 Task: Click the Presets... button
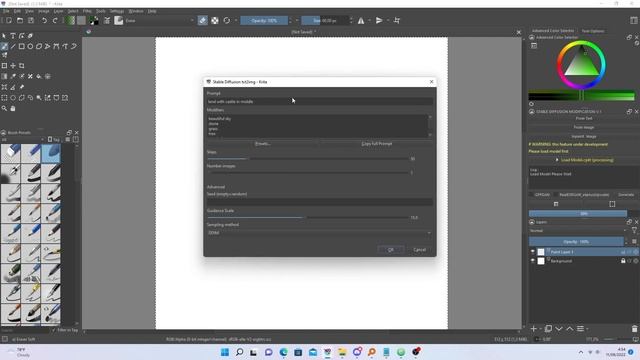(262, 144)
